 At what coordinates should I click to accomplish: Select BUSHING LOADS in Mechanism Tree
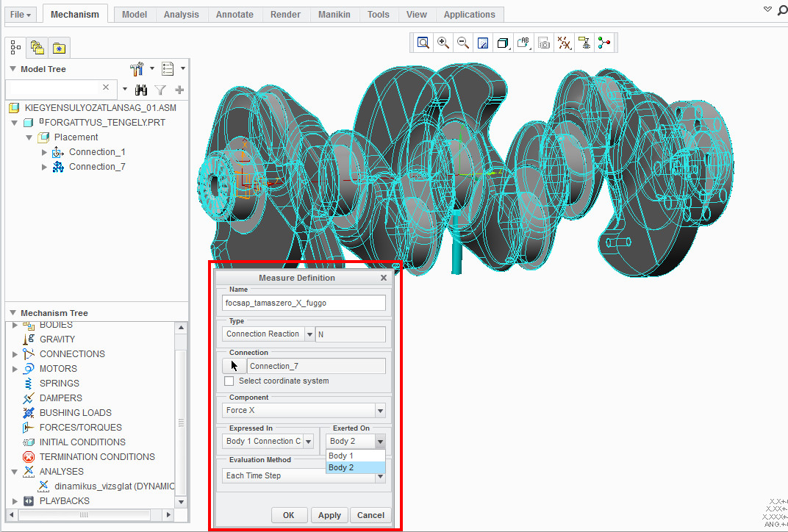[76, 412]
